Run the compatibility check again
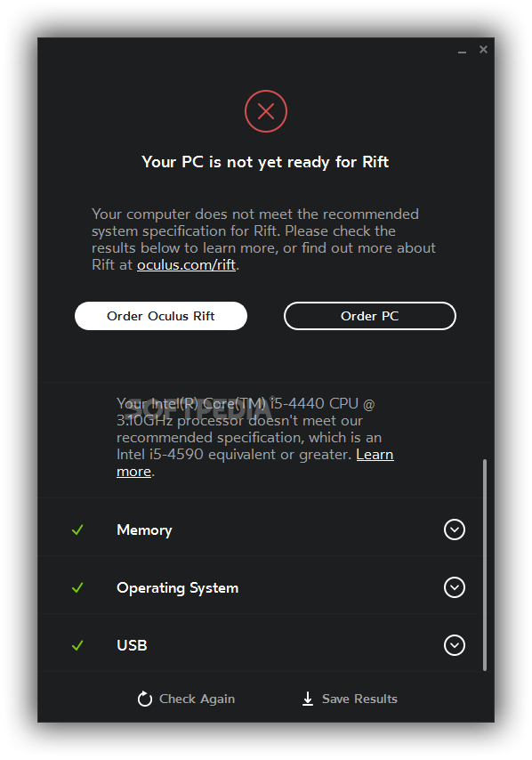 pyautogui.click(x=186, y=699)
